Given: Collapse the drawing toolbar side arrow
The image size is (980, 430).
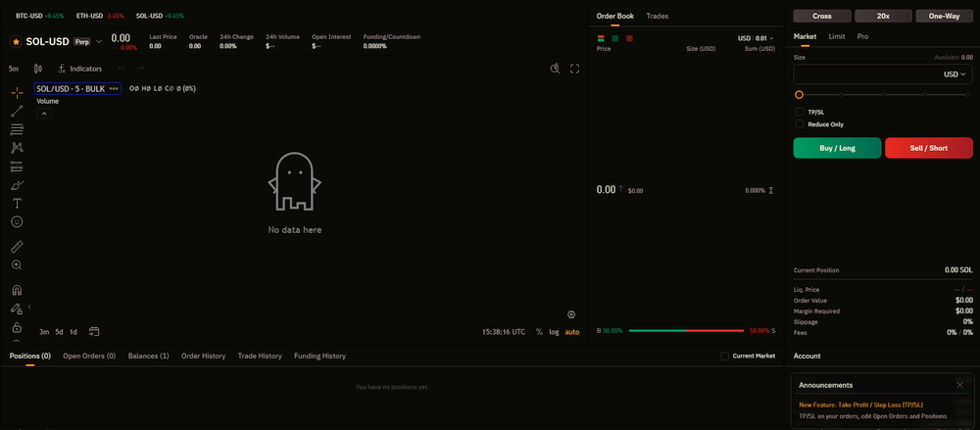Looking at the screenshot, I should click(x=30, y=308).
